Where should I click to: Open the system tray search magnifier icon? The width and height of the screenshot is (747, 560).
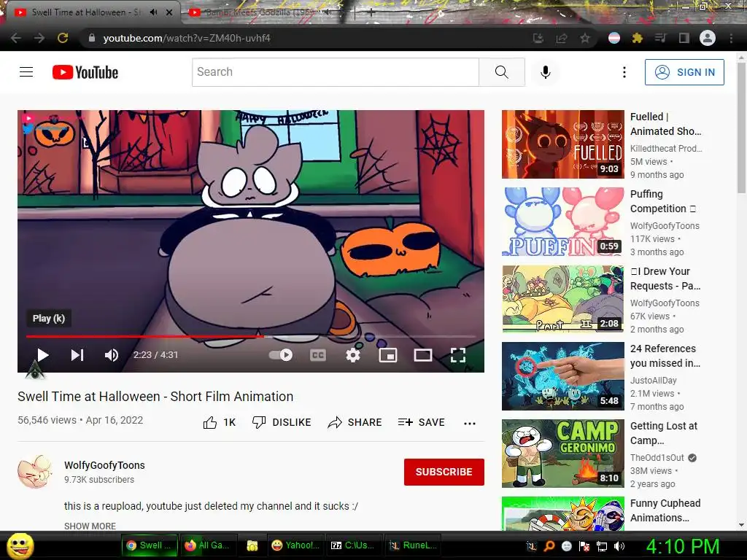549,546
